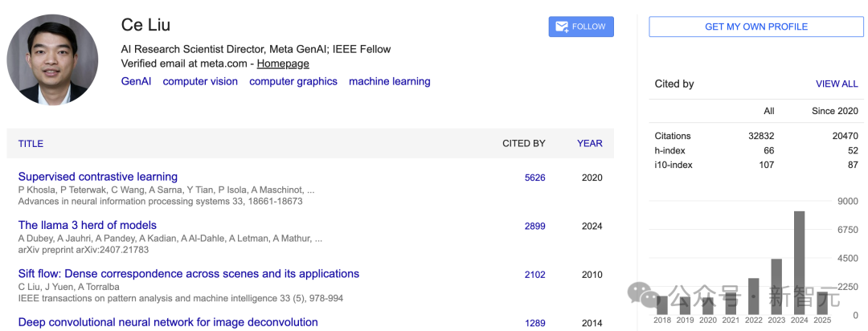The height and width of the screenshot is (331, 868).
Task: Click the 'Cited by' panel heading
Action: [x=674, y=84]
